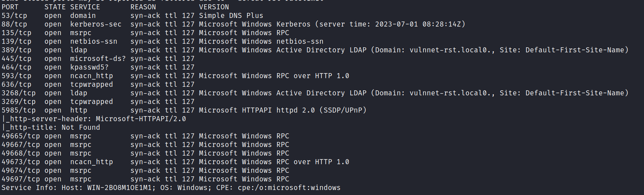Click the 5985/tcp http port entry

pyautogui.click(x=19, y=110)
